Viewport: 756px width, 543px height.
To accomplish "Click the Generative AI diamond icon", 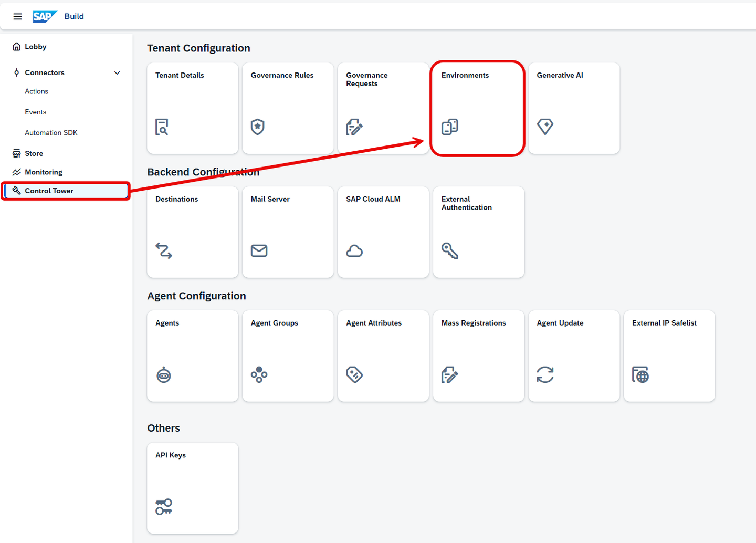I will 545,127.
